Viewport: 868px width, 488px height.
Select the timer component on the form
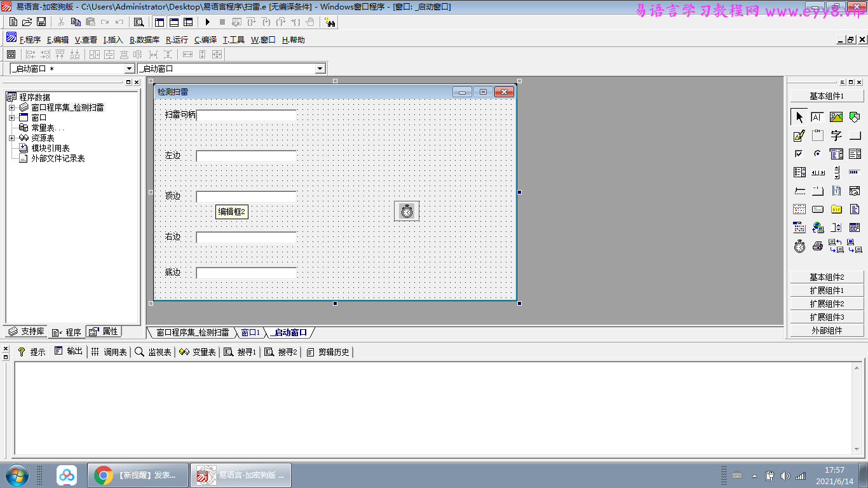[407, 211]
